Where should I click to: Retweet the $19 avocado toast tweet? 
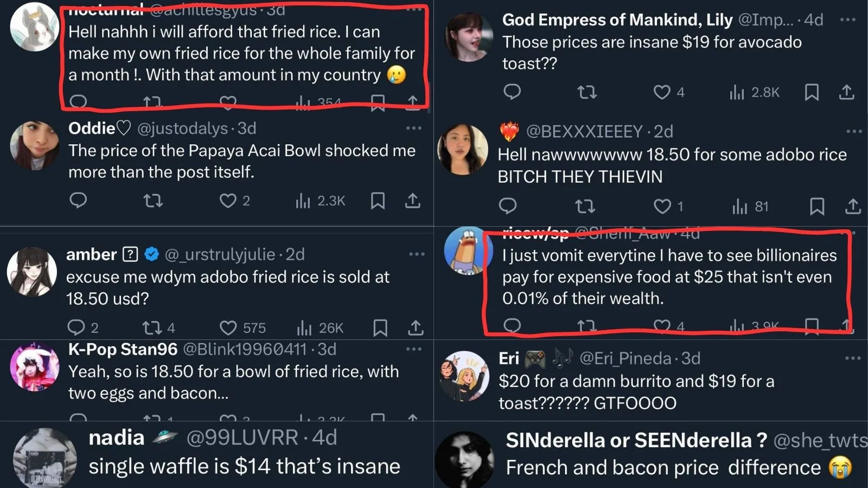click(587, 92)
